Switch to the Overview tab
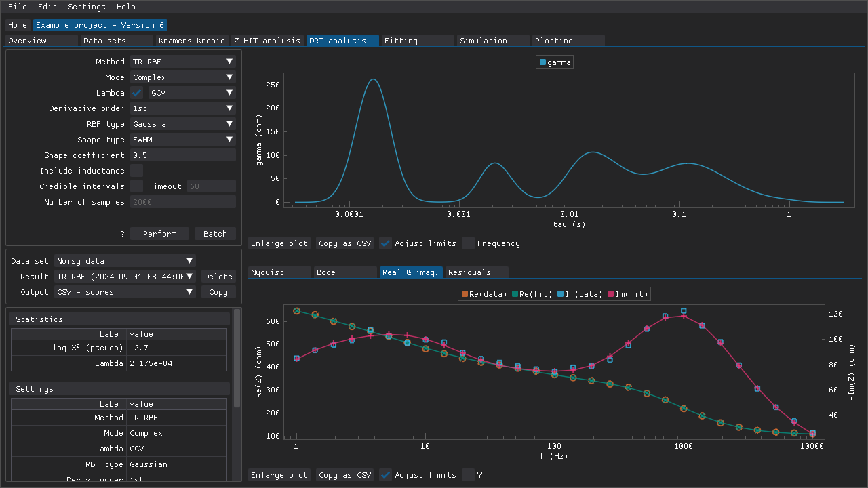Image resolution: width=868 pixels, height=488 pixels. (41, 41)
